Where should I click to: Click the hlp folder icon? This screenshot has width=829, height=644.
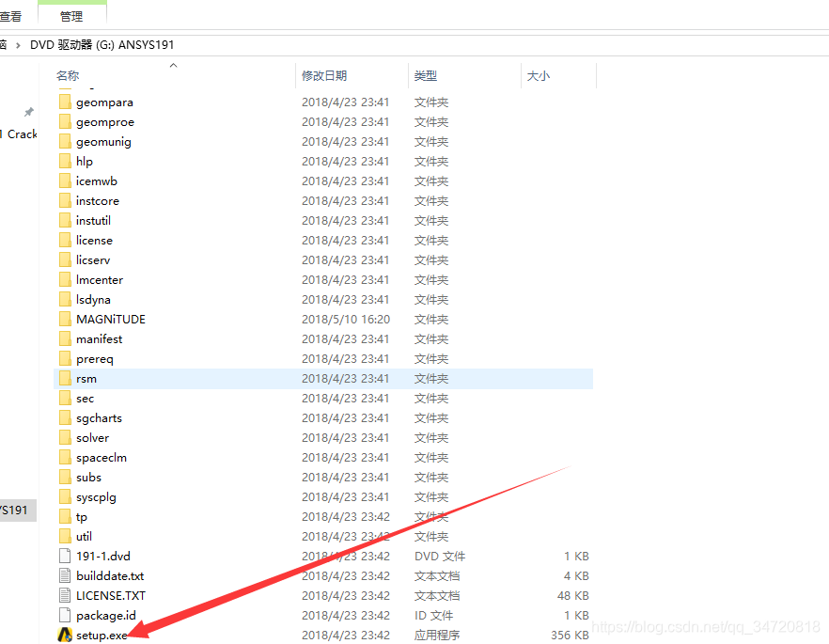tap(65, 162)
